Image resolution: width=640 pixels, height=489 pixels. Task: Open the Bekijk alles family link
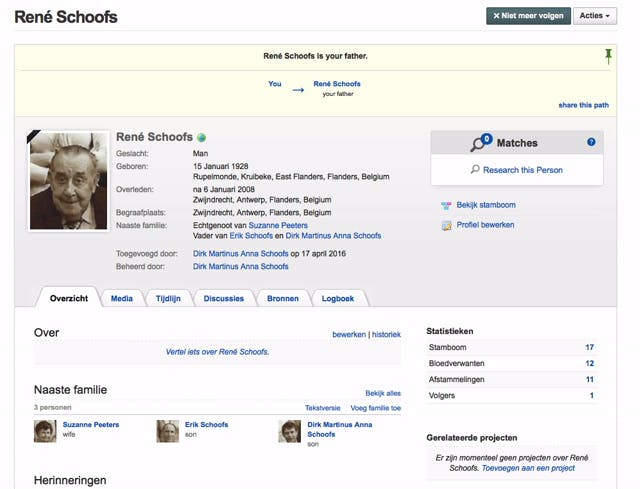383,393
